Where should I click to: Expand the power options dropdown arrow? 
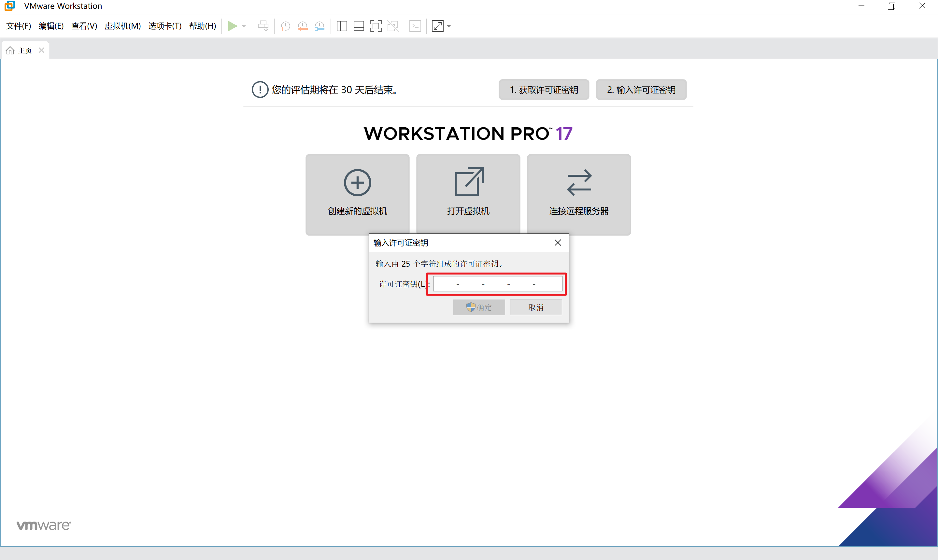click(x=244, y=26)
